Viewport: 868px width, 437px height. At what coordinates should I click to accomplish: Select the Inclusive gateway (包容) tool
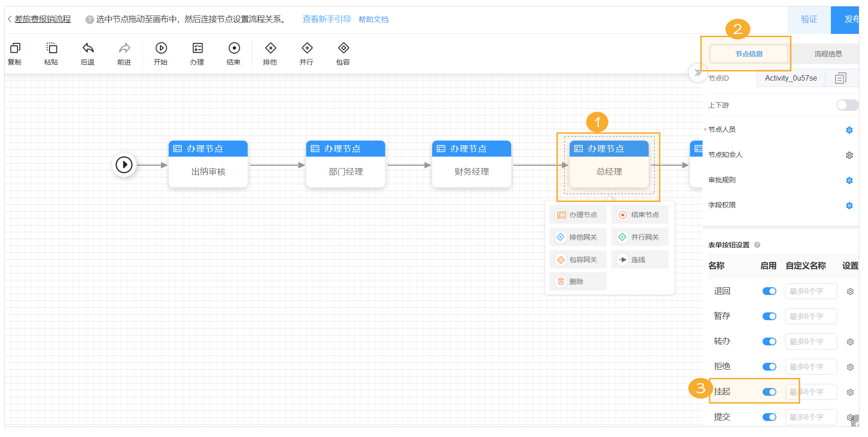343,48
